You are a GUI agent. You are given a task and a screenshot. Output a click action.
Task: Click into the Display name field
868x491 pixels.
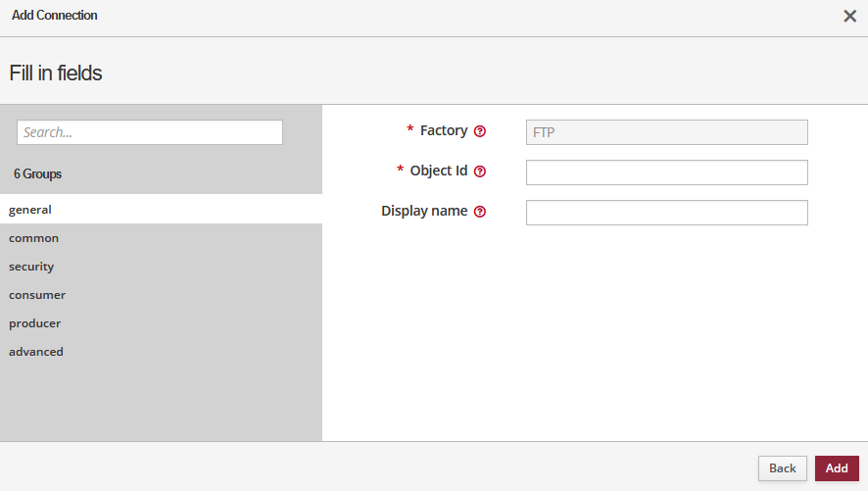(666, 213)
